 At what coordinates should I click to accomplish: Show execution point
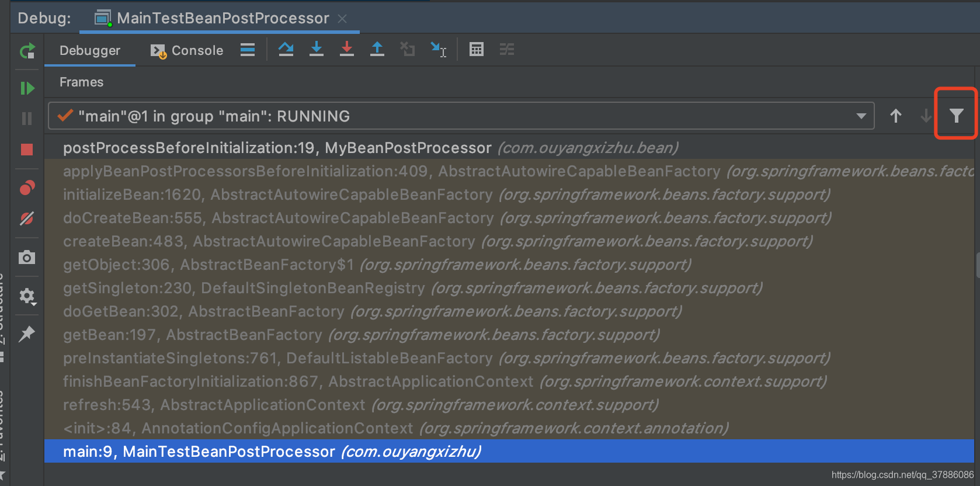click(x=248, y=50)
